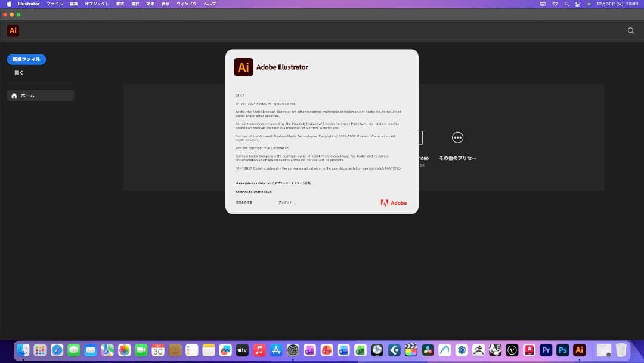
Task: Open the 効果 menu in the menu bar
Action: click(150, 4)
